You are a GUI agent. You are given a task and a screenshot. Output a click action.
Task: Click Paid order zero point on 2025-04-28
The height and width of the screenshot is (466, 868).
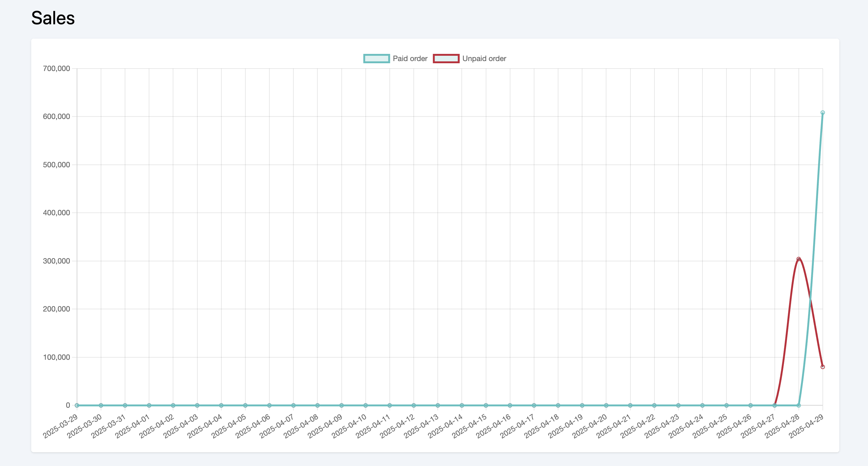(x=798, y=405)
